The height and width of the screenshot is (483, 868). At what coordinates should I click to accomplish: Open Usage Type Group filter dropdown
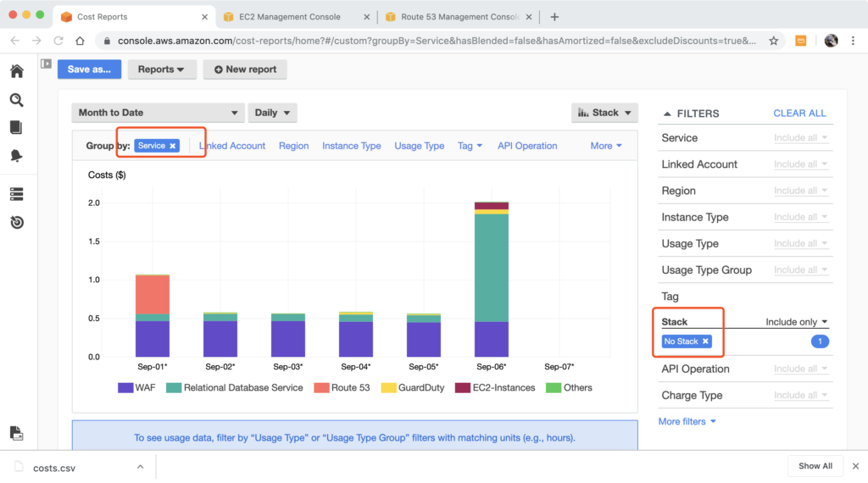(x=800, y=270)
